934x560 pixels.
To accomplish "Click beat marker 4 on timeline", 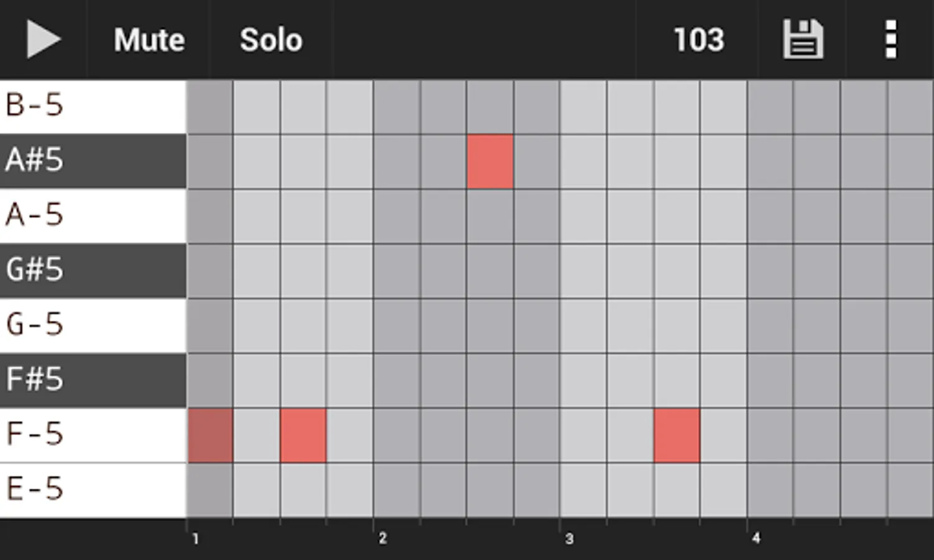I will (755, 538).
